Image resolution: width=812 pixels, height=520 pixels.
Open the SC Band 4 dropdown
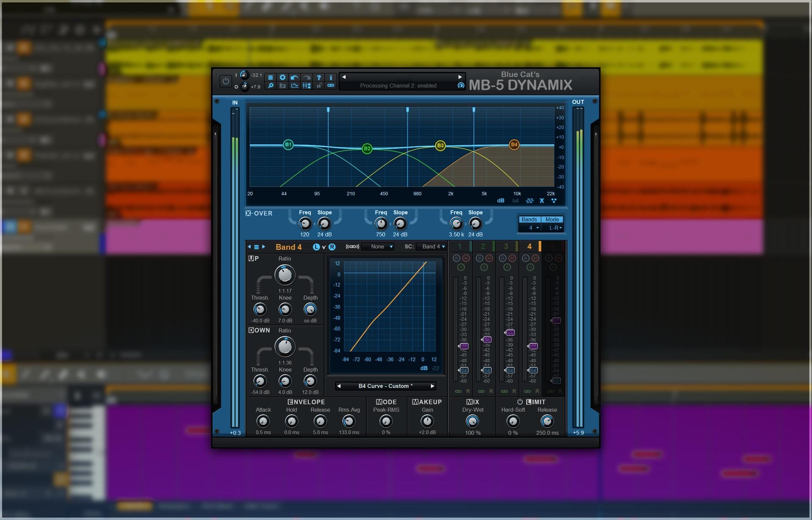(431, 247)
